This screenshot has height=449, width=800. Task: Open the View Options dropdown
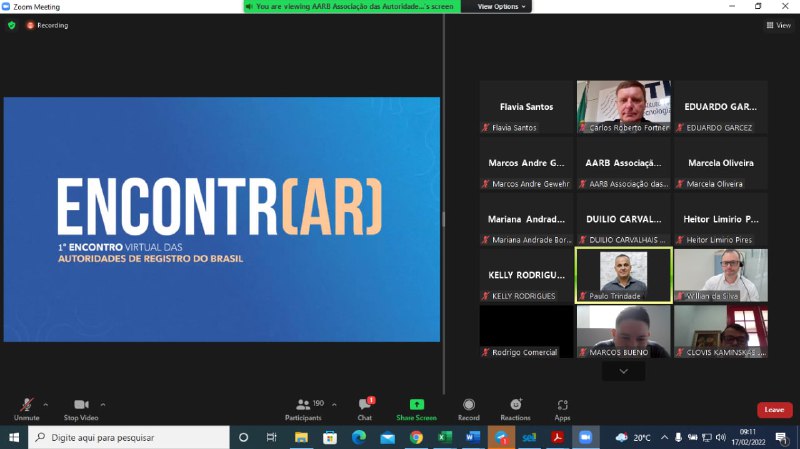coord(501,6)
